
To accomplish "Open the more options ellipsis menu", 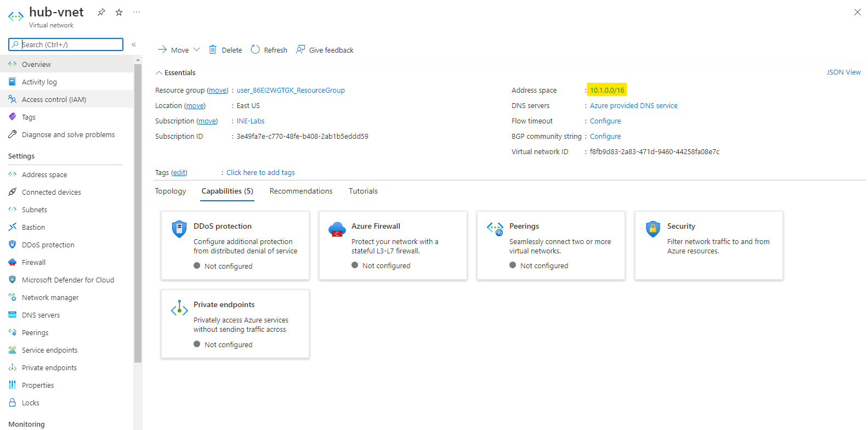I will click(137, 12).
